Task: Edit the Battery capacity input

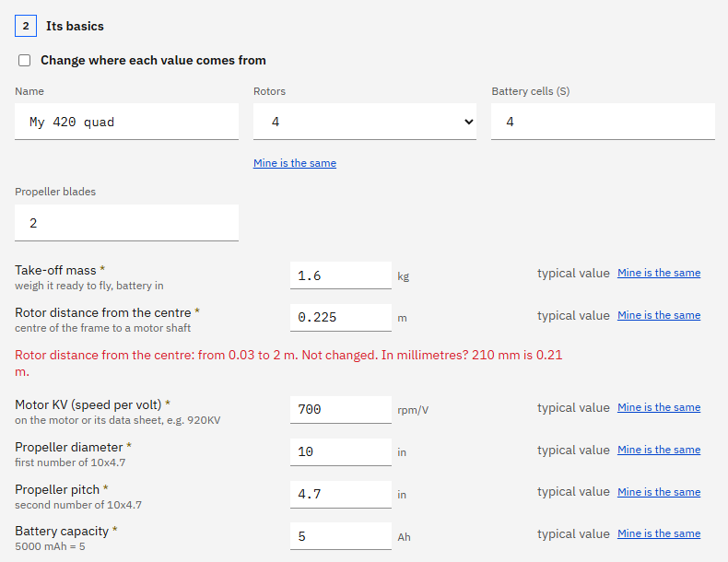Action: (341, 536)
